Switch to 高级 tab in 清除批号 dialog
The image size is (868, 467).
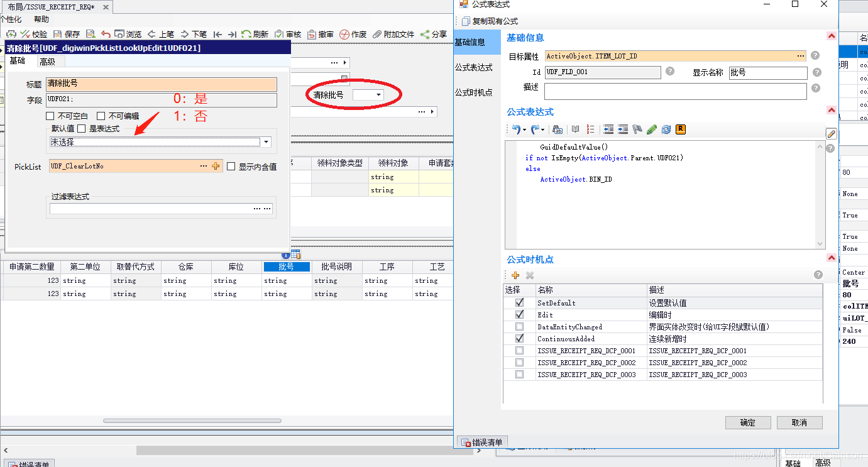pos(47,62)
